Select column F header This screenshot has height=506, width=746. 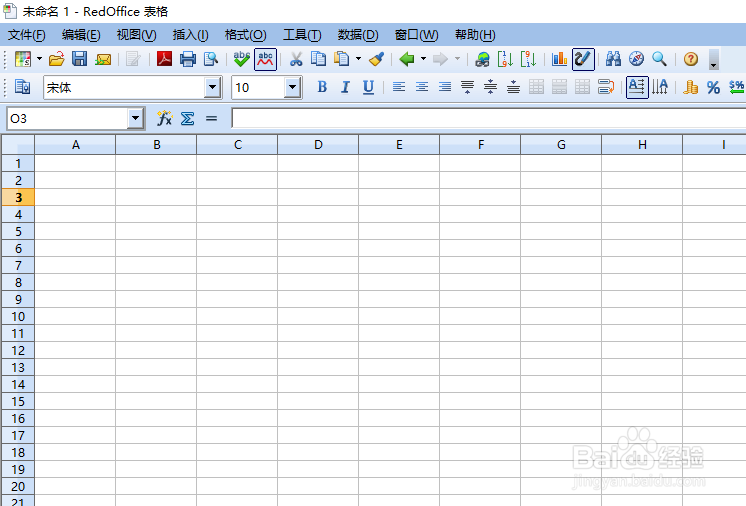480,145
